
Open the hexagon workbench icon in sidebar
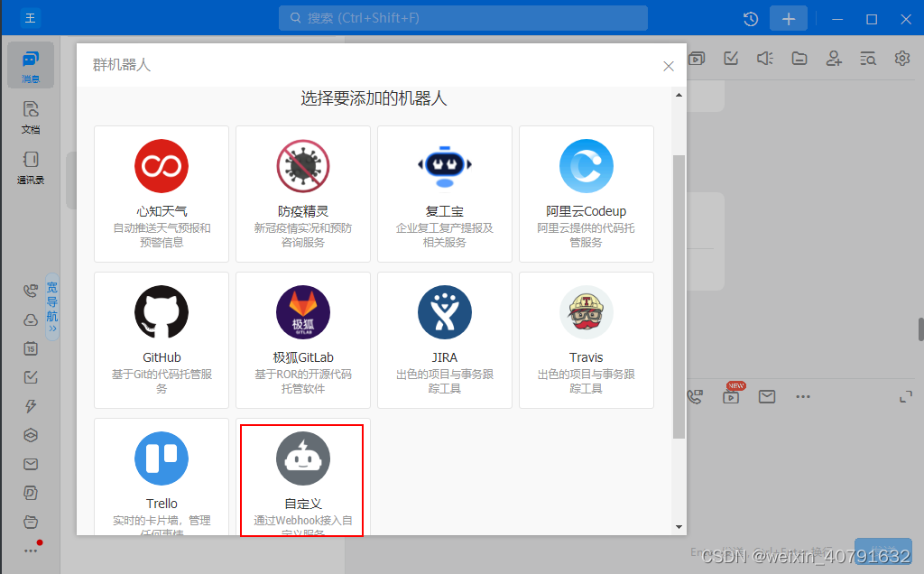[x=31, y=435]
